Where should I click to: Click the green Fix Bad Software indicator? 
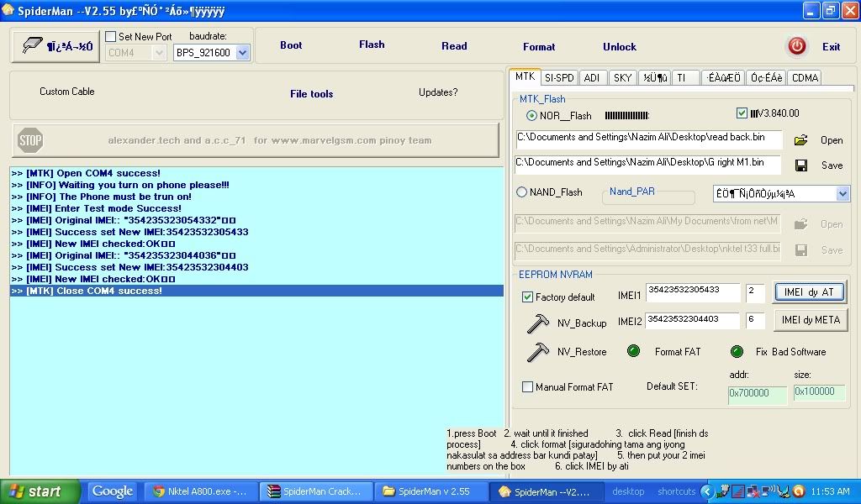(x=737, y=351)
